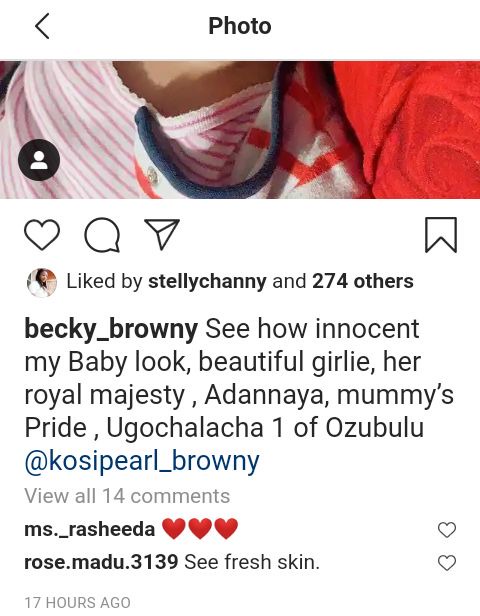
Task: Open becky_browny profile from caption
Action: [111, 329]
